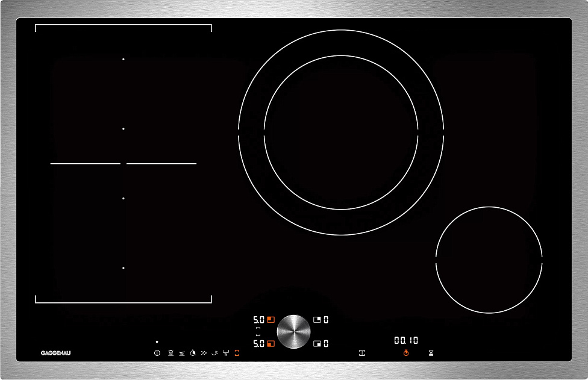The width and height of the screenshot is (588, 380).
Task: Activate the double-chevron boost icon
Action: 204,353
